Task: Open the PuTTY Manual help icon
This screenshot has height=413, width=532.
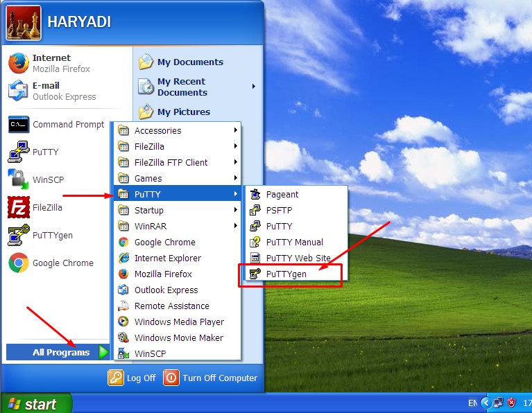Action: pos(255,243)
